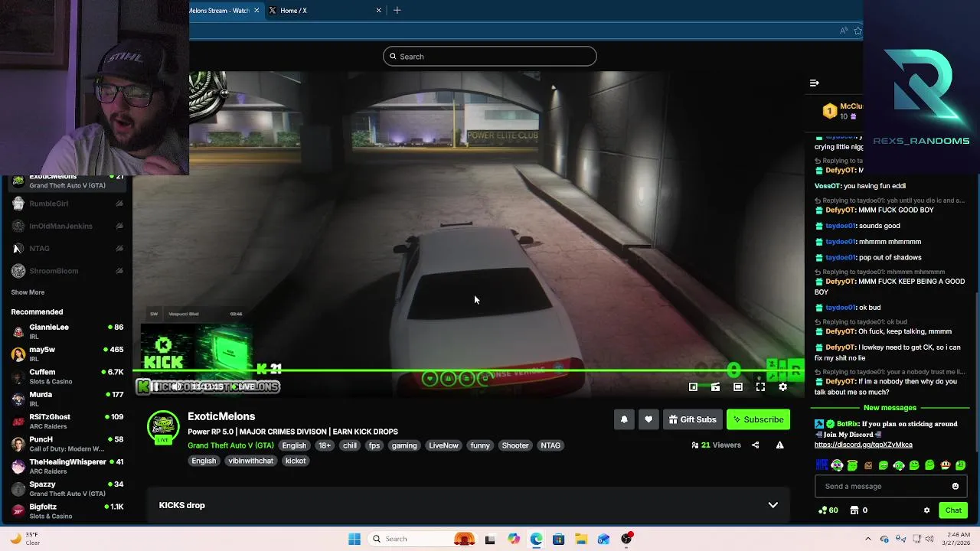Image resolution: width=980 pixels, height=551 pixels.
Task: Click the Grand Theft Auto V (GTA) category link
Action: (230, 445)
